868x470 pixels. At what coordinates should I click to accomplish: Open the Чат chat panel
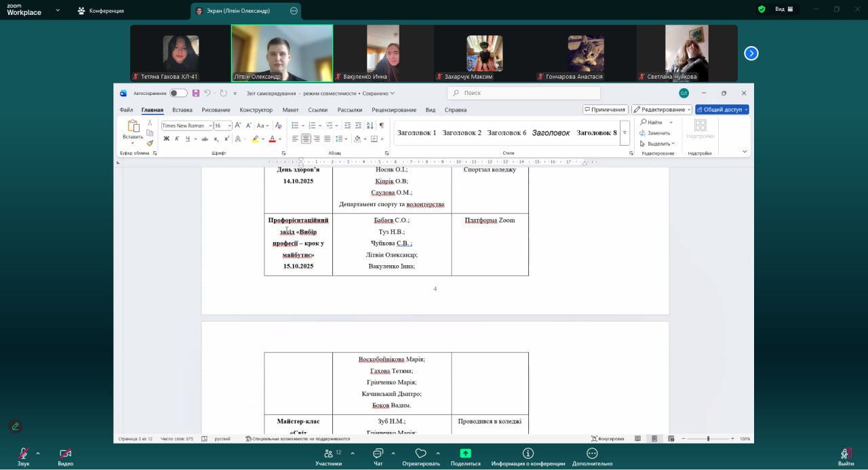(x=378, y=454)
